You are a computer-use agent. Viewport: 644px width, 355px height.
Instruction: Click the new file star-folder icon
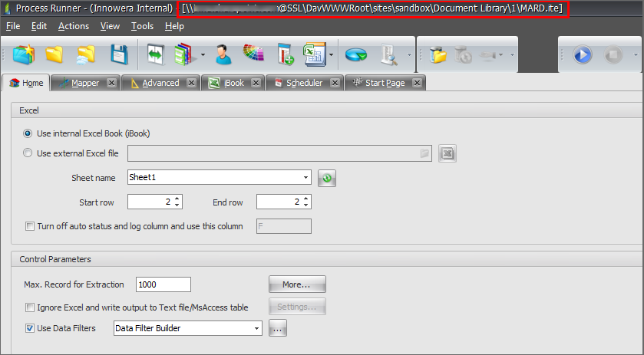pyautogui.click(x=24, y=55)
